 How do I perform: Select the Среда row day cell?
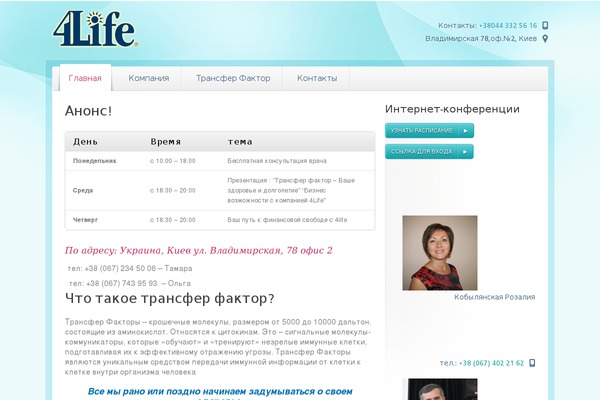(83, 190)
